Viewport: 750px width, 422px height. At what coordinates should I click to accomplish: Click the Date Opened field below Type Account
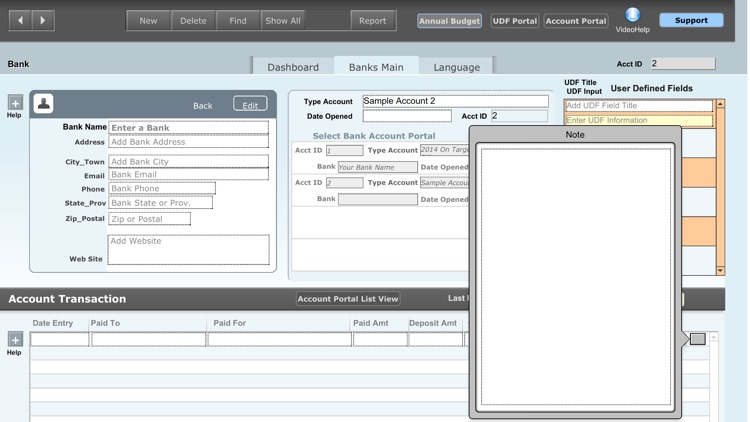[407, 116]
